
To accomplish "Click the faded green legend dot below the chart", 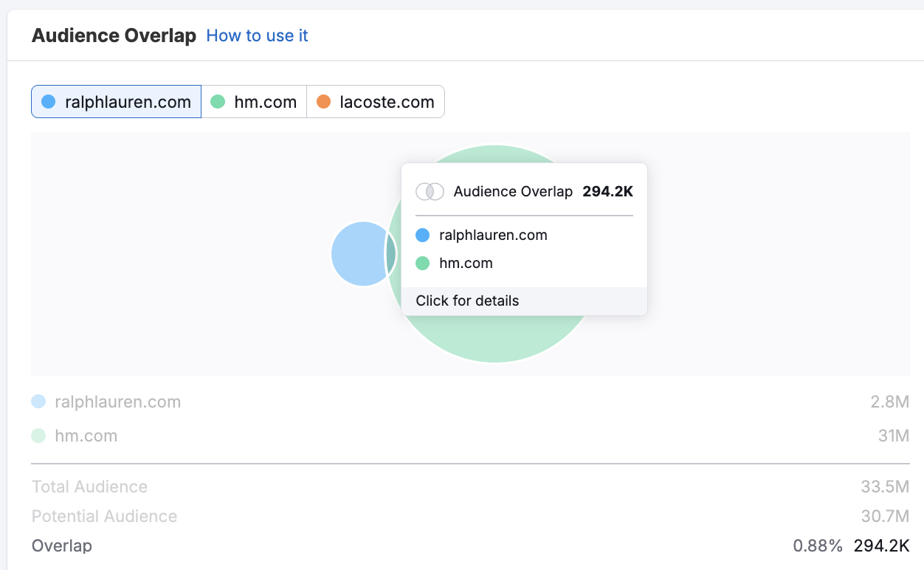I will (38, 436).
